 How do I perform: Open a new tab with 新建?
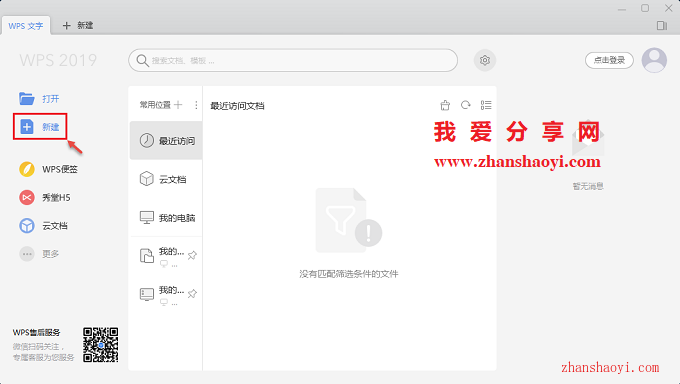(x=78, y=26)
